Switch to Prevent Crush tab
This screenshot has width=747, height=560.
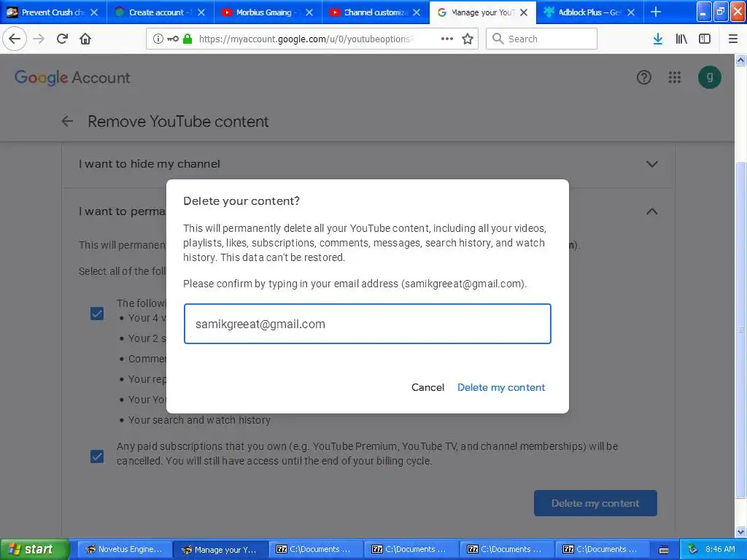click(x=53, y=12)
